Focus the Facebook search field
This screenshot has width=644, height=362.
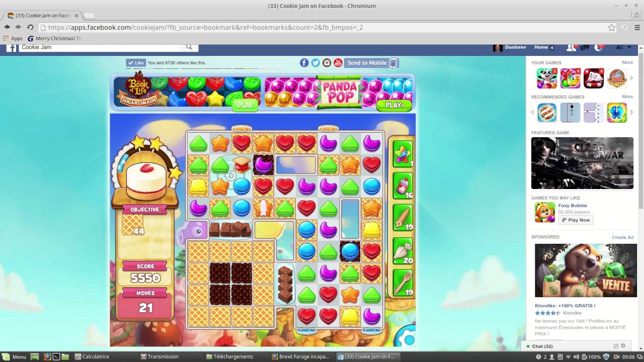(x=101, y=47)
